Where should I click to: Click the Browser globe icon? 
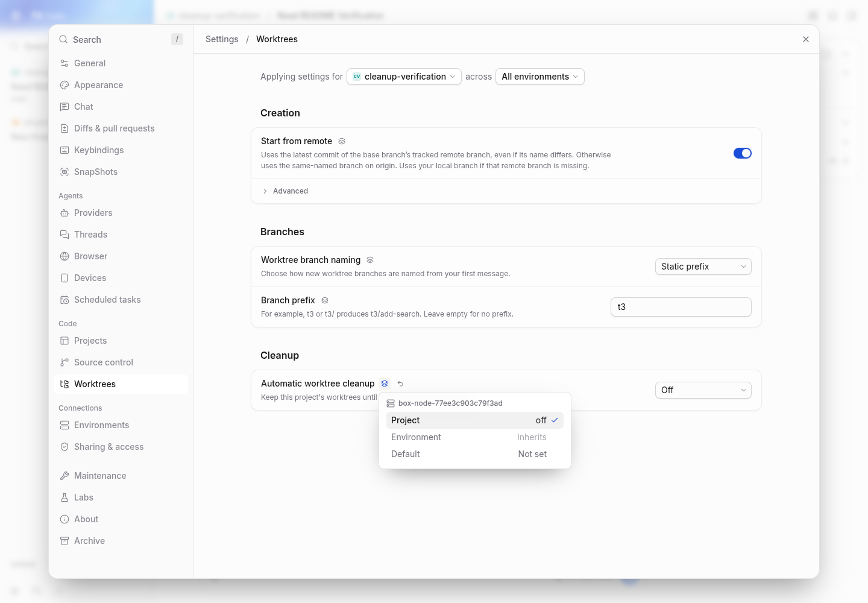pos(64,256)
